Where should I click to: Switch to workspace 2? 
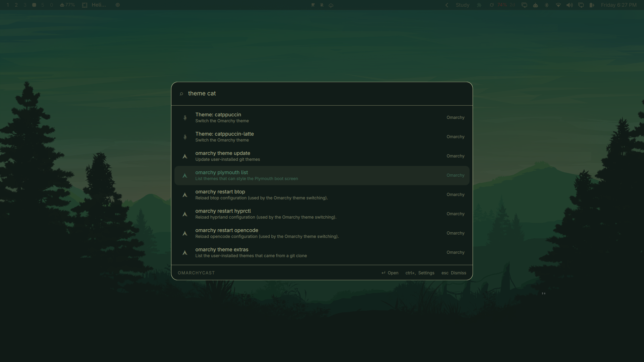tap(16, 5)
